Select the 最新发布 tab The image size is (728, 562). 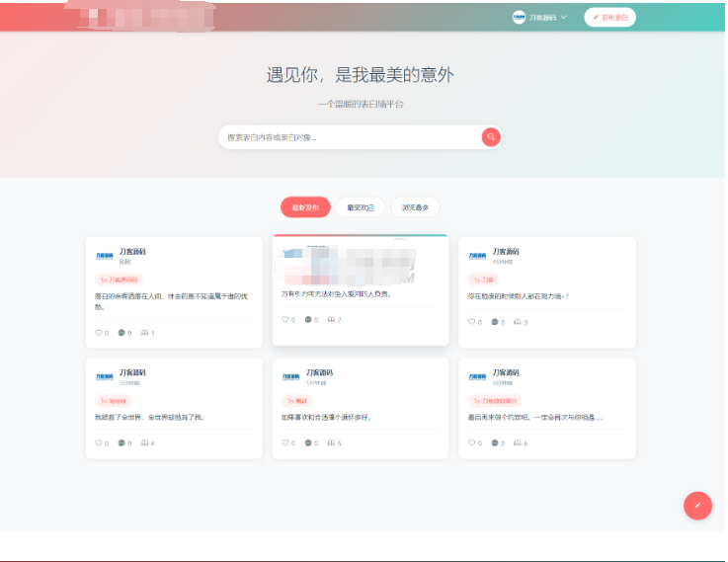click(305, 207)
